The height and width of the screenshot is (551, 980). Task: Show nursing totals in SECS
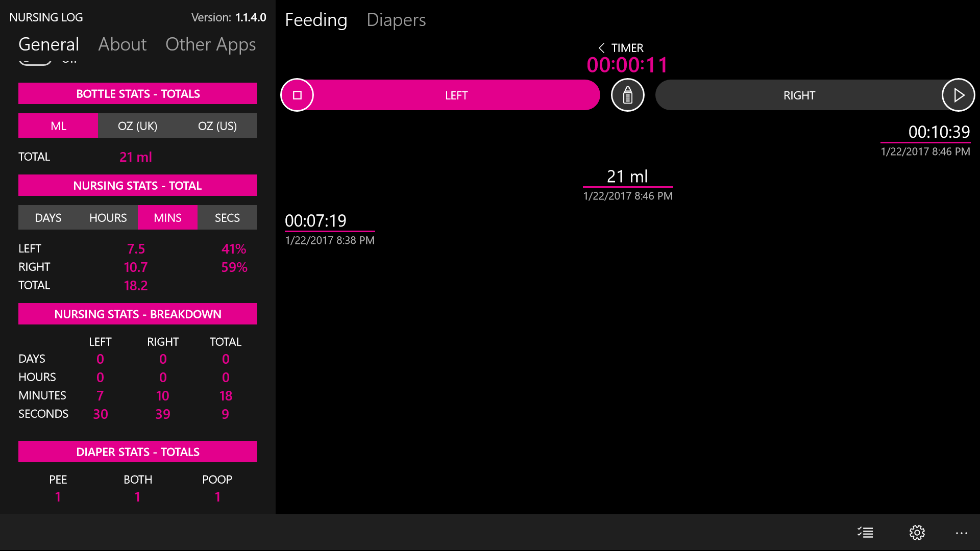[227, 218]
